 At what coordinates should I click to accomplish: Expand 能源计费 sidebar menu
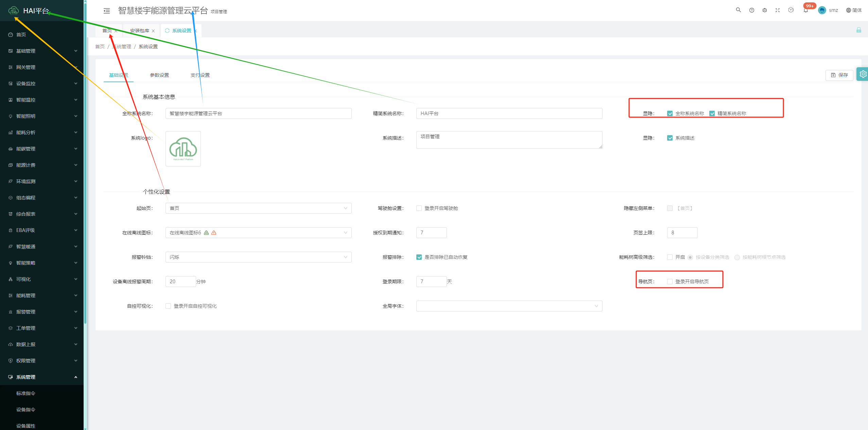(x=42, y=165)
